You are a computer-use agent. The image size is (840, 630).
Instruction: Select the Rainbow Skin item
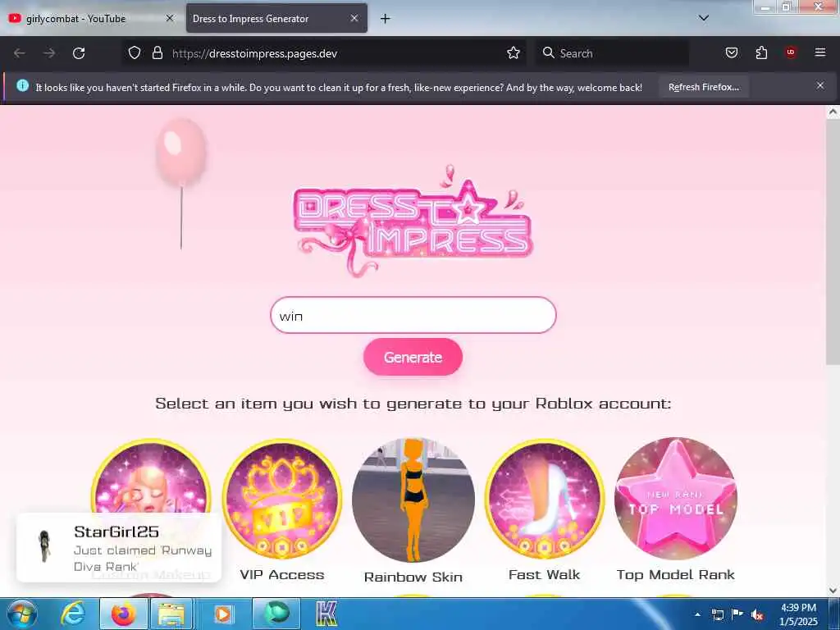413,500
